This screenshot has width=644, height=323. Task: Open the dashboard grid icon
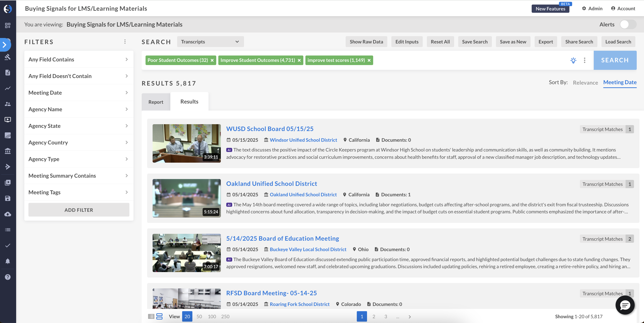(x=8, y=25)
